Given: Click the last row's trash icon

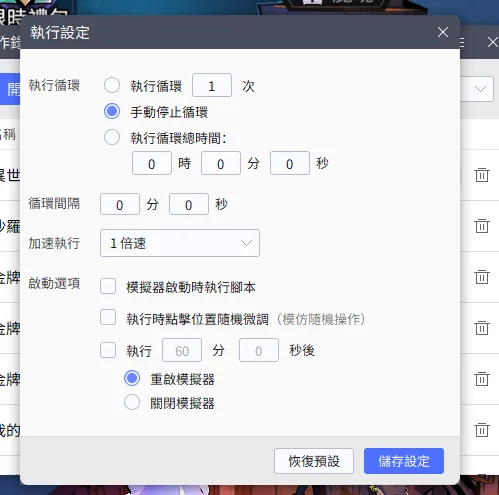Looking at the screenshot, I should coord(482,430).
